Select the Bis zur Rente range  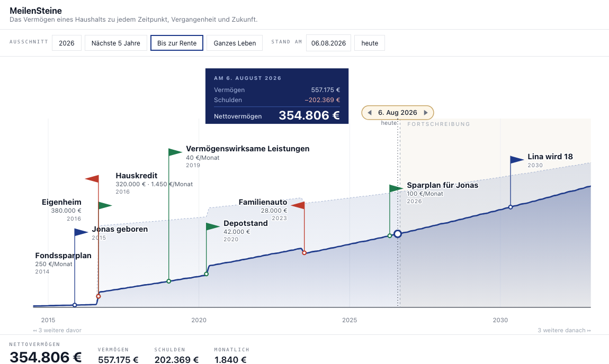point(177,43)
